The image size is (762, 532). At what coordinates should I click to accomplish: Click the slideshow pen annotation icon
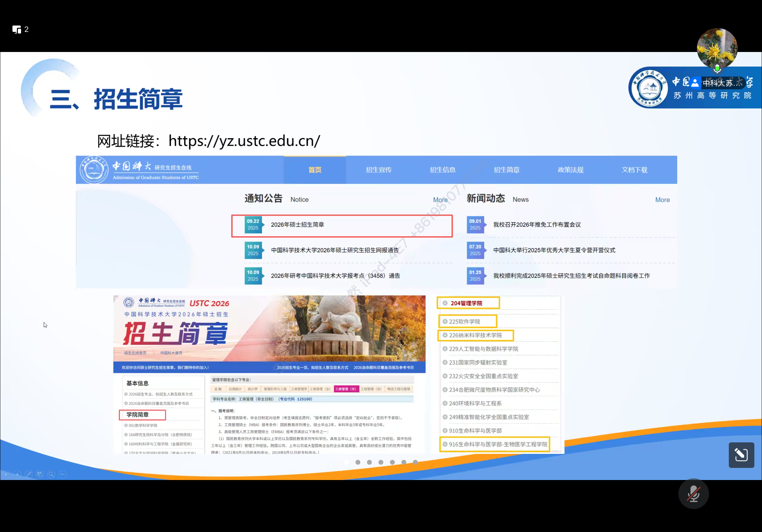pyautogui.click(x=29, y=474)
